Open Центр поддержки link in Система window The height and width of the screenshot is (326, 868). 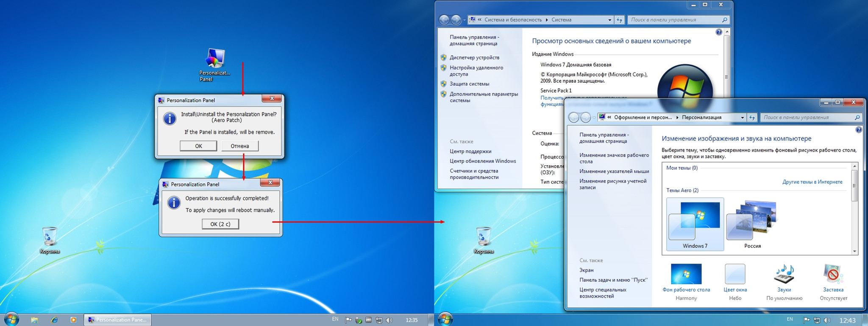click(x=470, y=152)
